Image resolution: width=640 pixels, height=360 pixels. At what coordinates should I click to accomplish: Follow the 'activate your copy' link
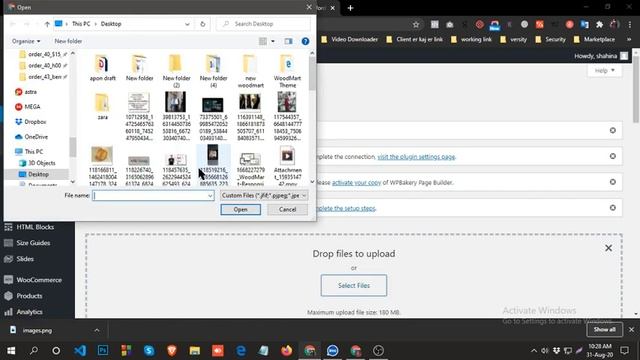click(x=356, y=182)
